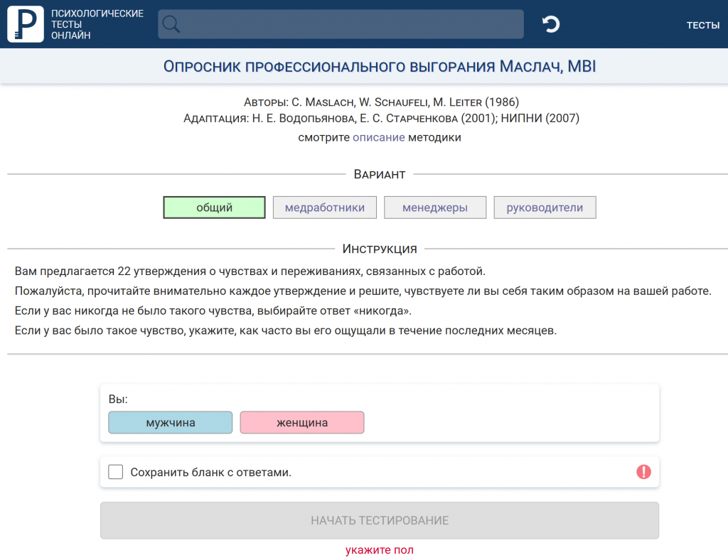This screenshot has width=728, height=560.
Task: Select 'мужчина' as your gender
Action: (x=170, y=423)
